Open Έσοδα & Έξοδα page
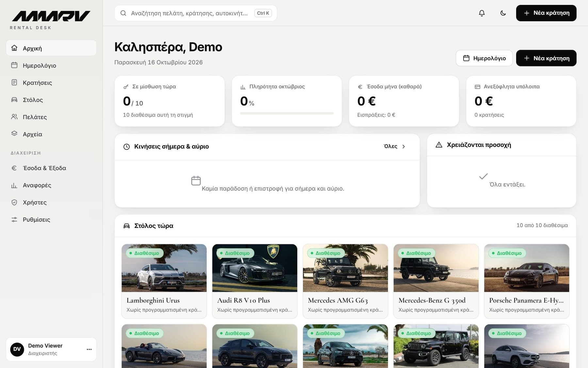Image resolution: width=588 pixels, height=368 pixels. tap(51, 168)
